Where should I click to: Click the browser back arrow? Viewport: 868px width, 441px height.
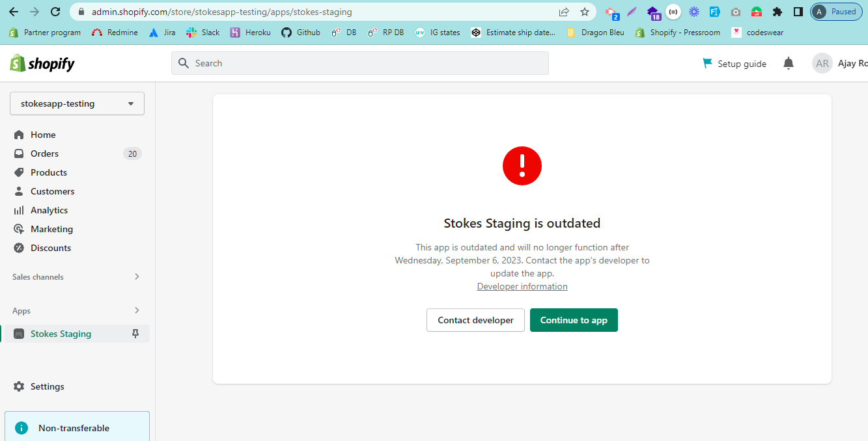[14, 12]
